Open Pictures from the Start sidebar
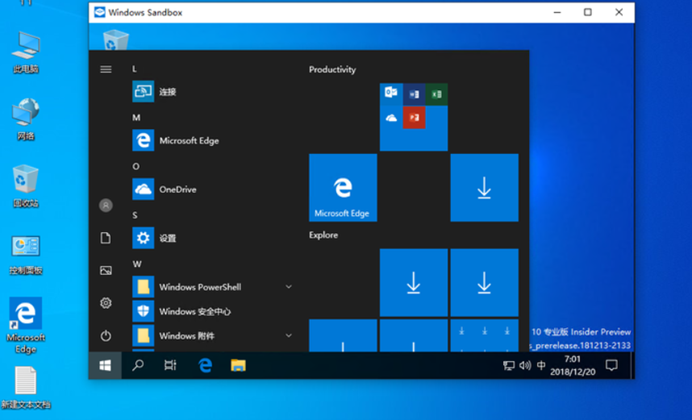Screen dimensions: 692x420 click(105, 270)
